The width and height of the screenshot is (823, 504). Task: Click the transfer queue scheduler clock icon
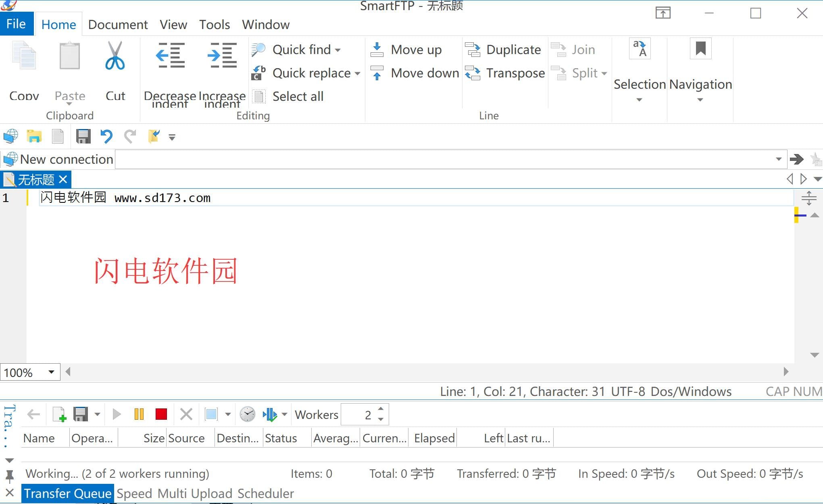click(x=247, y=414)
